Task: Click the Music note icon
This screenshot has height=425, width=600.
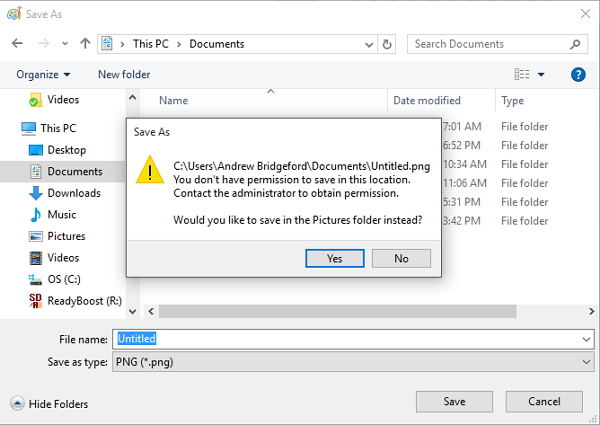Action: pyautogui.click(x=36, y=215)
